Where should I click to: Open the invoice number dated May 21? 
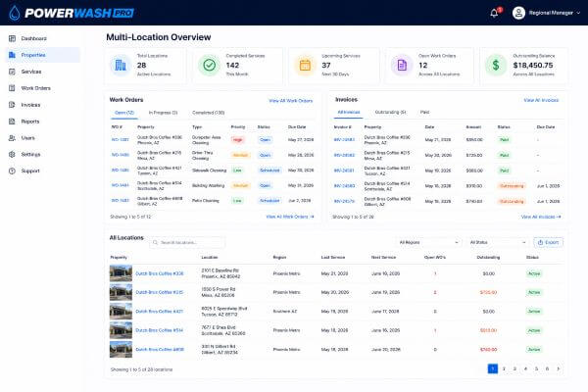pyautogui.click(x=344, y=139)
